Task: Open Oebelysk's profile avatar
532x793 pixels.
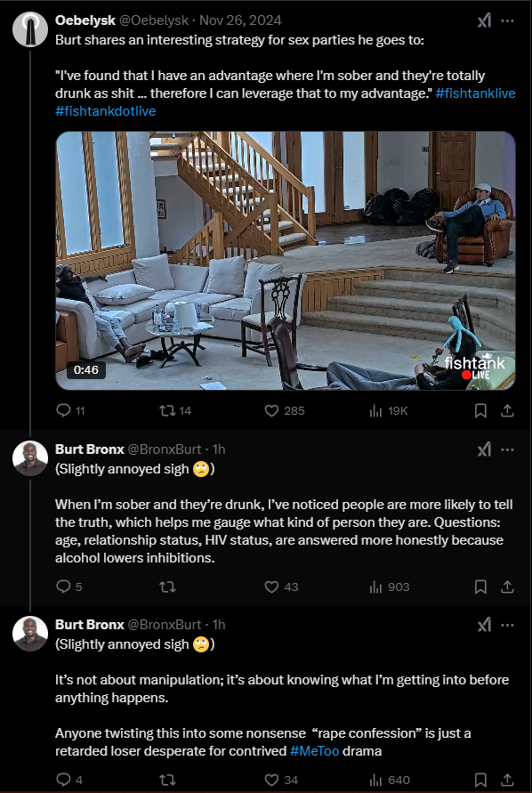Action: 30,28
